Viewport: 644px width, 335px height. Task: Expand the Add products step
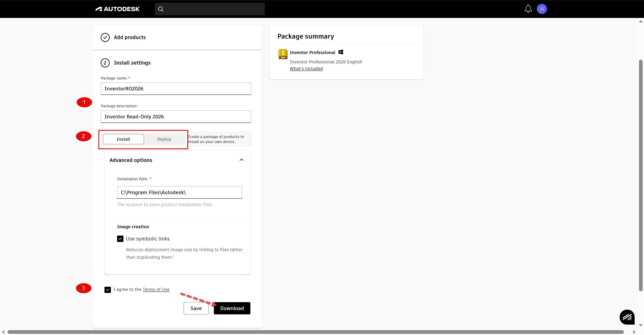pyautogui.click(x=177, y=37)
